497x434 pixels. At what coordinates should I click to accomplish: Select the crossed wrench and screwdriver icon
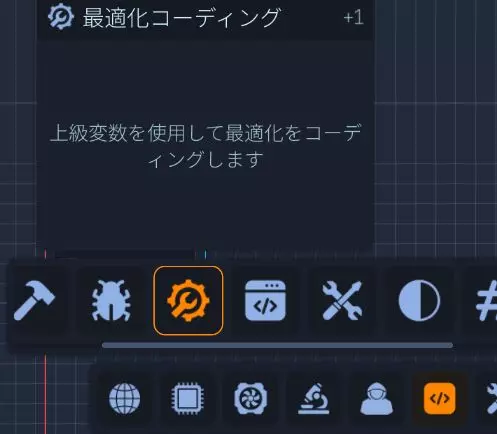pyautogui.click(x=342, y=301)
